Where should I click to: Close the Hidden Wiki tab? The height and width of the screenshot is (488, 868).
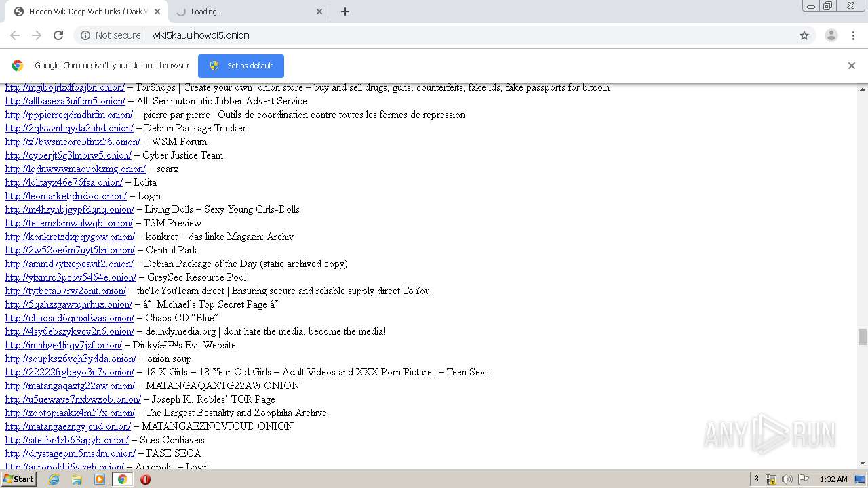[157, 12]
